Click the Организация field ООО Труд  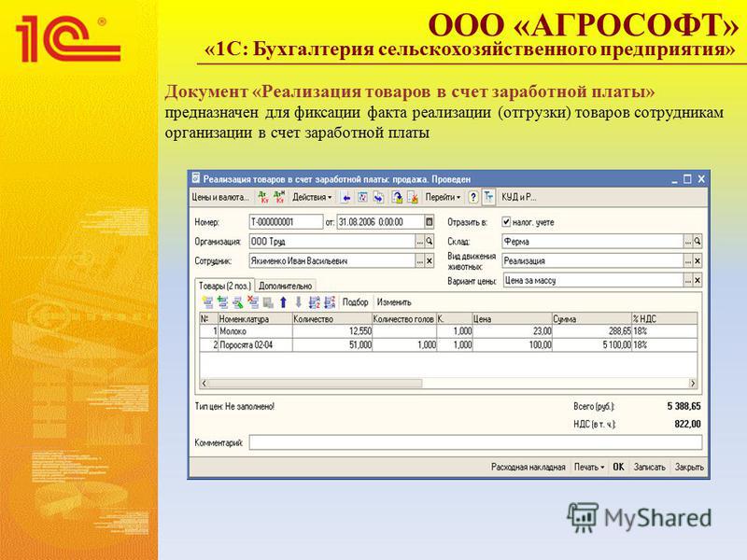(332, 242)
